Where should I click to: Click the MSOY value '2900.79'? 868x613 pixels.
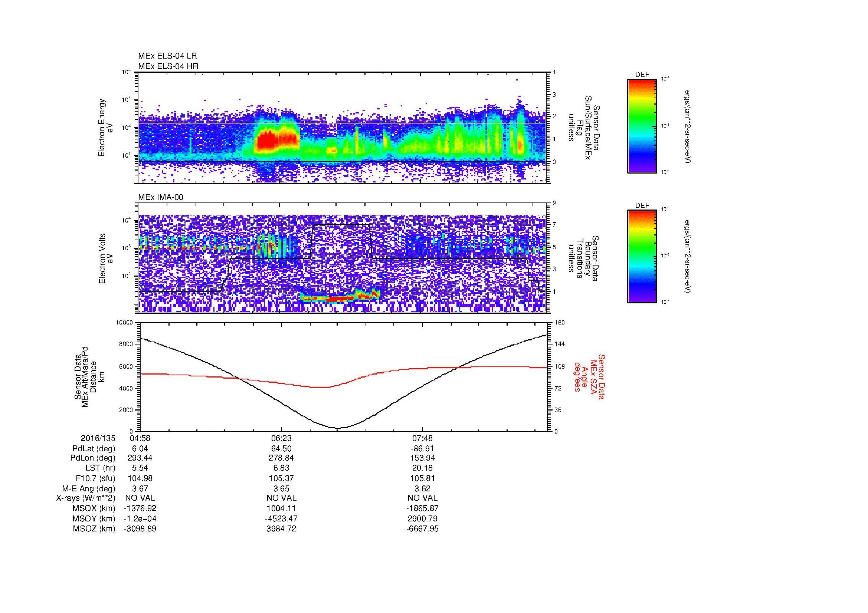[422, 518]
